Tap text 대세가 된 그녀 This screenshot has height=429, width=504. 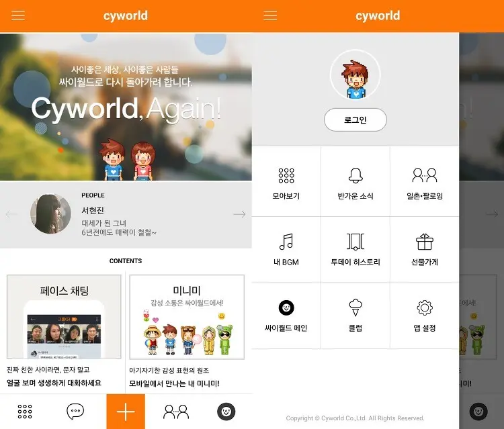[x=103, y=223]
